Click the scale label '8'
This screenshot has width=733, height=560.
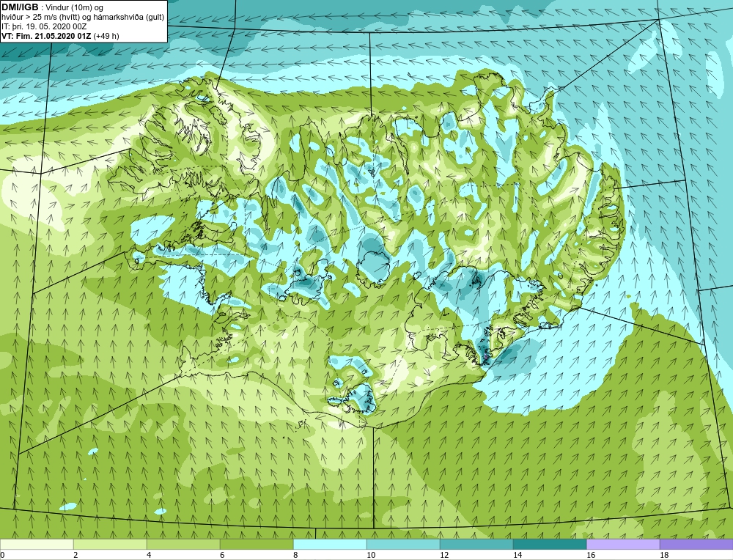click(x=296, y=555)
